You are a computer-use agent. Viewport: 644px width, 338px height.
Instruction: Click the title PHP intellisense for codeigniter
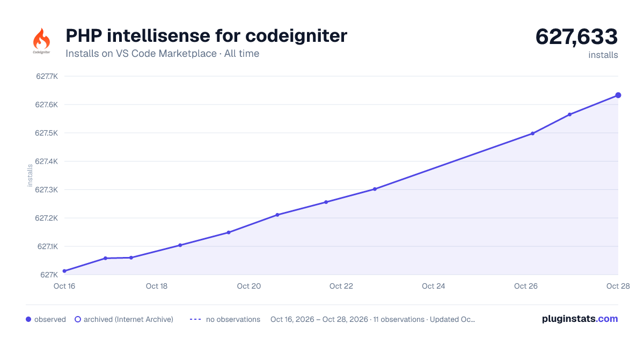pos(207,35)
